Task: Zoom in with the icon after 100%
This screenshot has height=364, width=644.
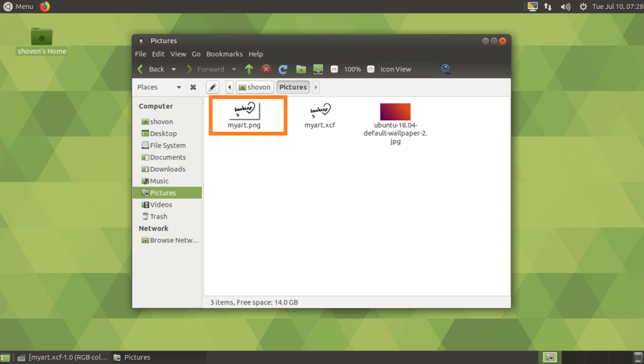Action: point(371,69)
